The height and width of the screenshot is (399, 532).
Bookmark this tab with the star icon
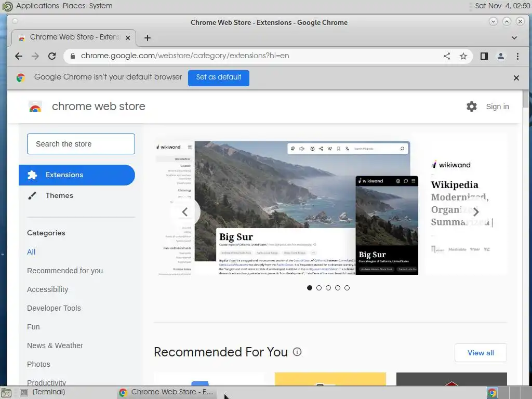click(x=463, y=56)
